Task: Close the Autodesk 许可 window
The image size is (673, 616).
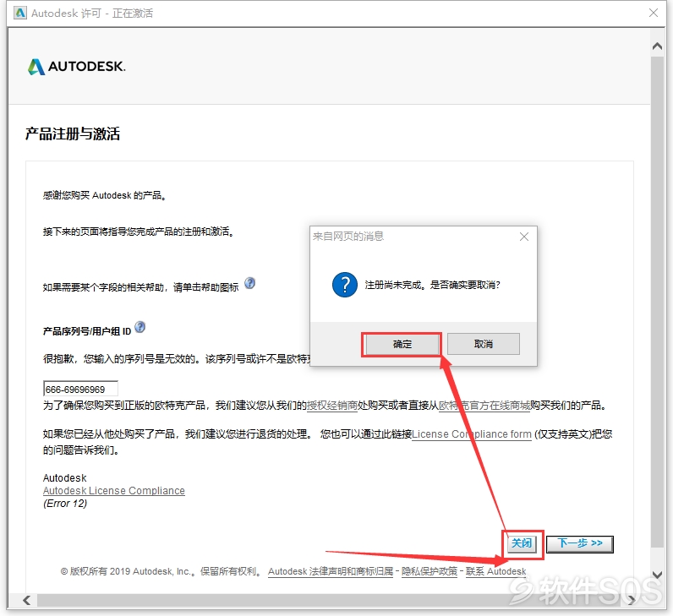Action: coord(654,13)
